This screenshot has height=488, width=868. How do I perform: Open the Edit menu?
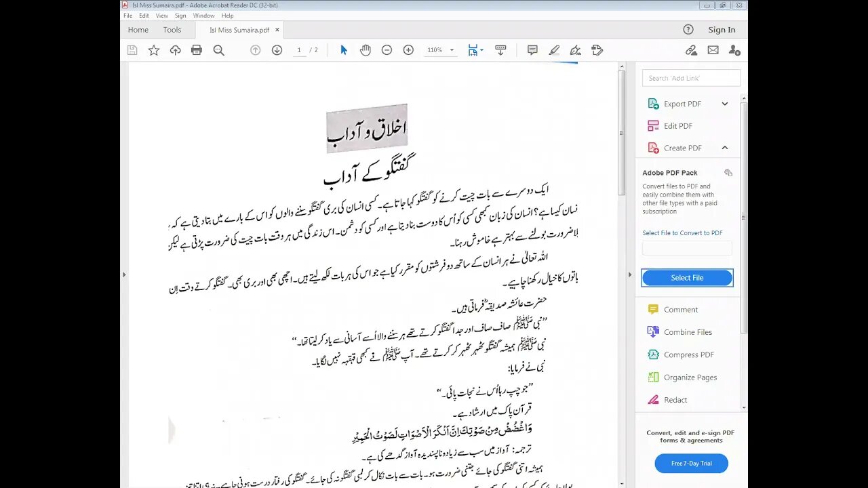tap(144, 16)
